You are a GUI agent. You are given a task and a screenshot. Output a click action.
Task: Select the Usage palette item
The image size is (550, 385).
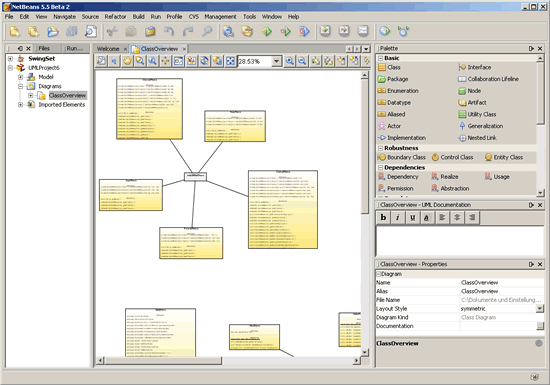pyautogui.click(x=497, y=177)
